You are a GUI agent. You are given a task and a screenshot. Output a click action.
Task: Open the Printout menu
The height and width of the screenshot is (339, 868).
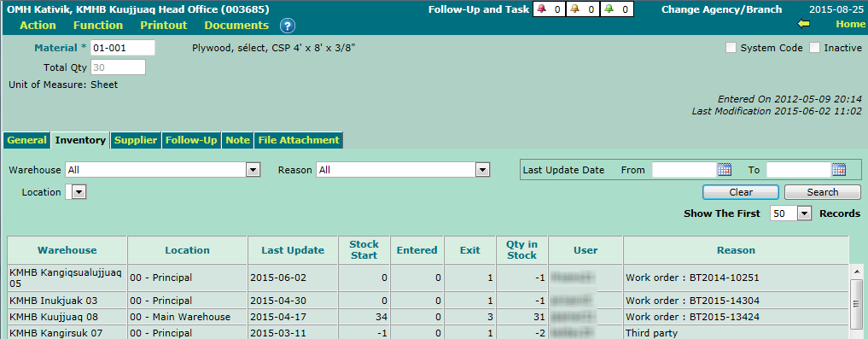coord(164,26)
